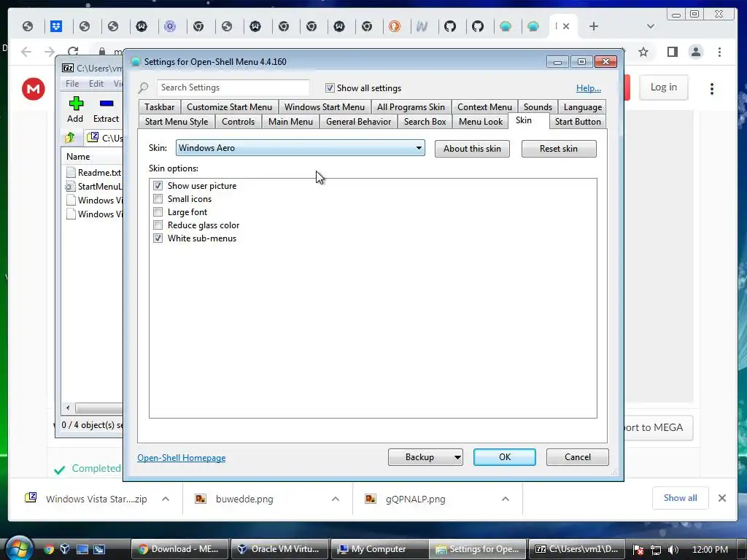The width and height of the screenshot is (747, 560).
Task: Open the Customize Start Menu tab
Action: point(229,107)
